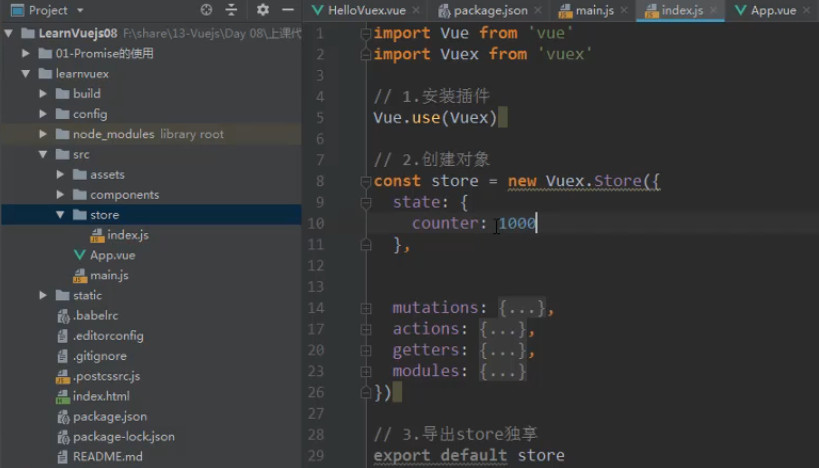Close the HelloVuex.vue tab

pos(416,10)
